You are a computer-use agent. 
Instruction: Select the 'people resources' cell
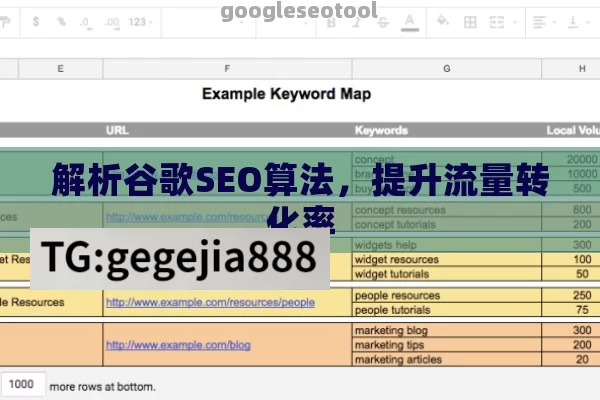[x=447, y=296]
